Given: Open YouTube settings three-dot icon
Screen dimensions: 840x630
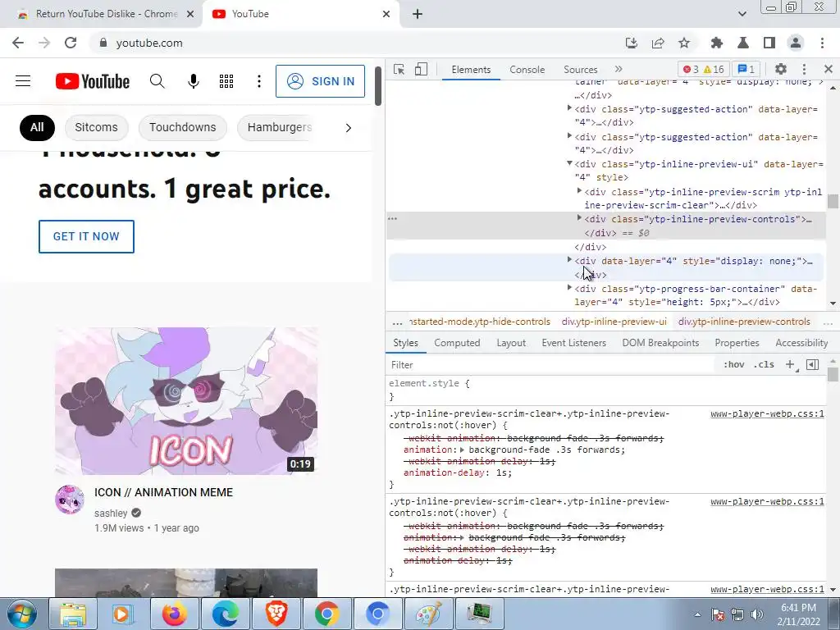Looking at the screenshot, I should tap(259, 81).
